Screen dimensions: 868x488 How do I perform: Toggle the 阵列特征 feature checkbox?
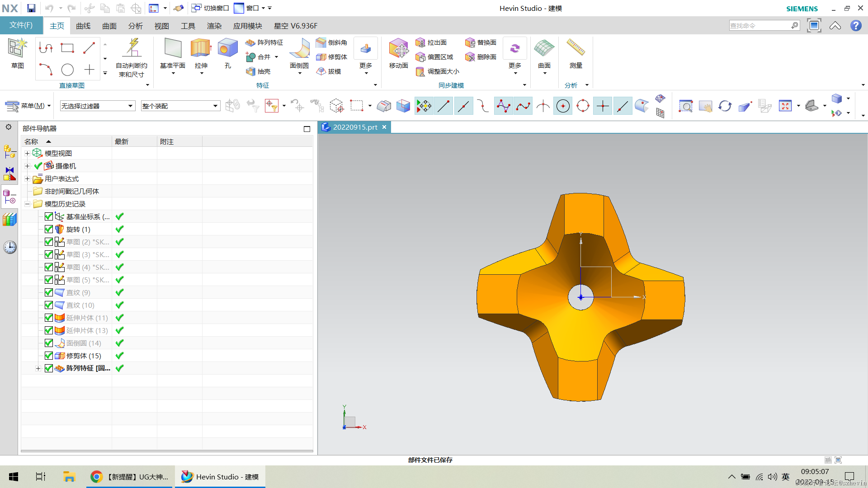(49, 368)
